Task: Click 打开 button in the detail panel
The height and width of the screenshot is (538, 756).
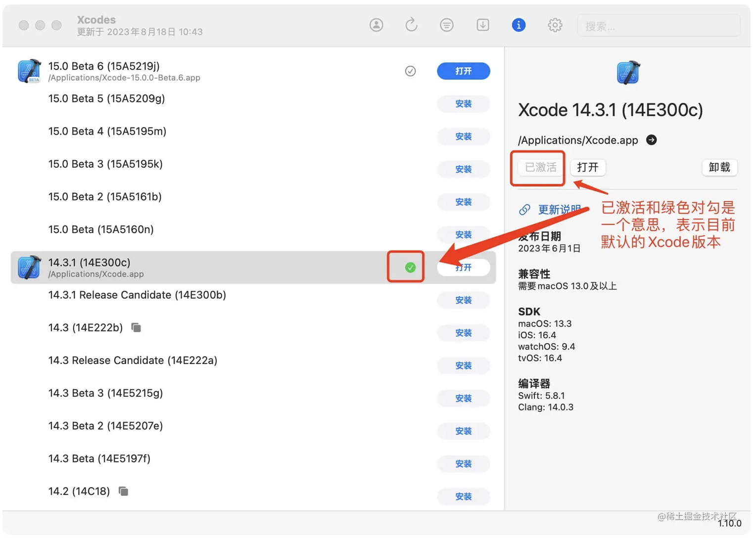Action: 588,167
